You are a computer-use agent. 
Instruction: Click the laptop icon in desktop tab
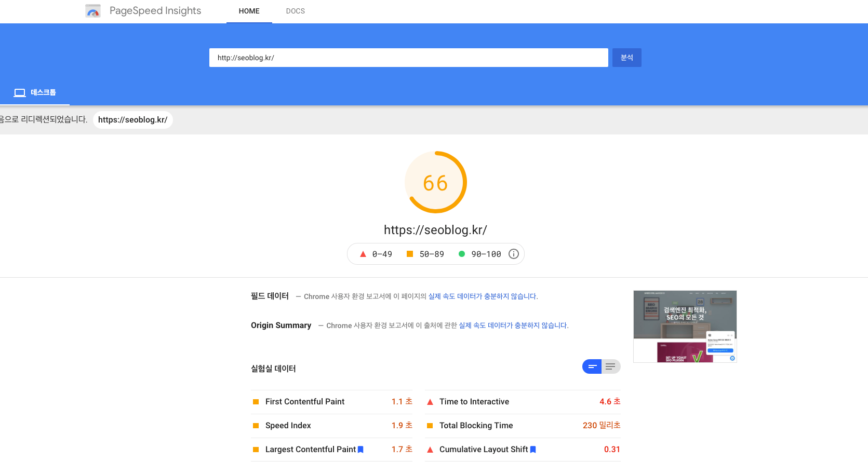pos(20,93)
